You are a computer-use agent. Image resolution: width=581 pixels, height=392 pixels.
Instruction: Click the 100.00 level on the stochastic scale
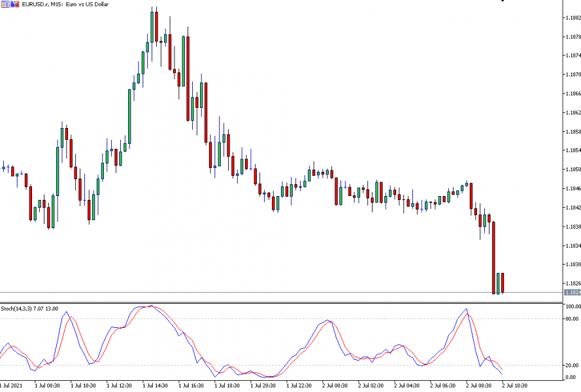coord(572,306)
